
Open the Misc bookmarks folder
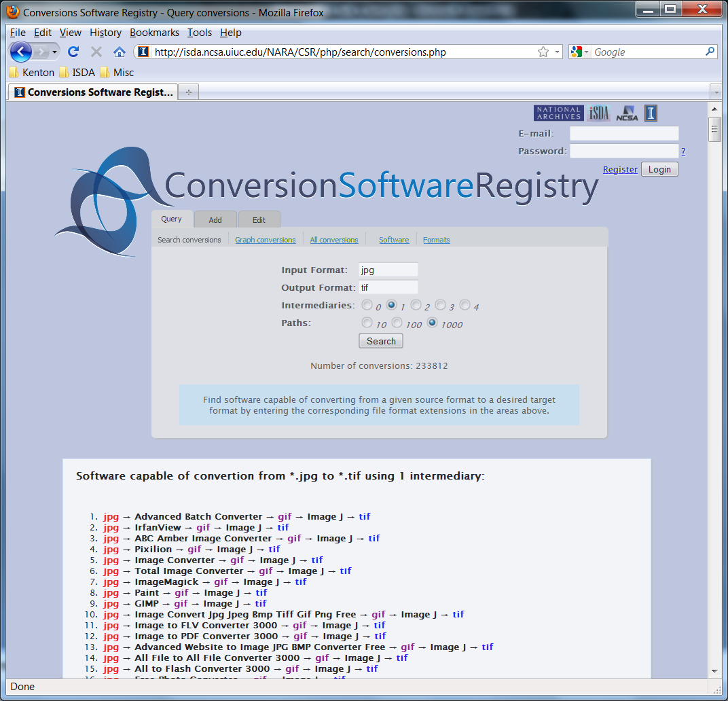(117, 73)
